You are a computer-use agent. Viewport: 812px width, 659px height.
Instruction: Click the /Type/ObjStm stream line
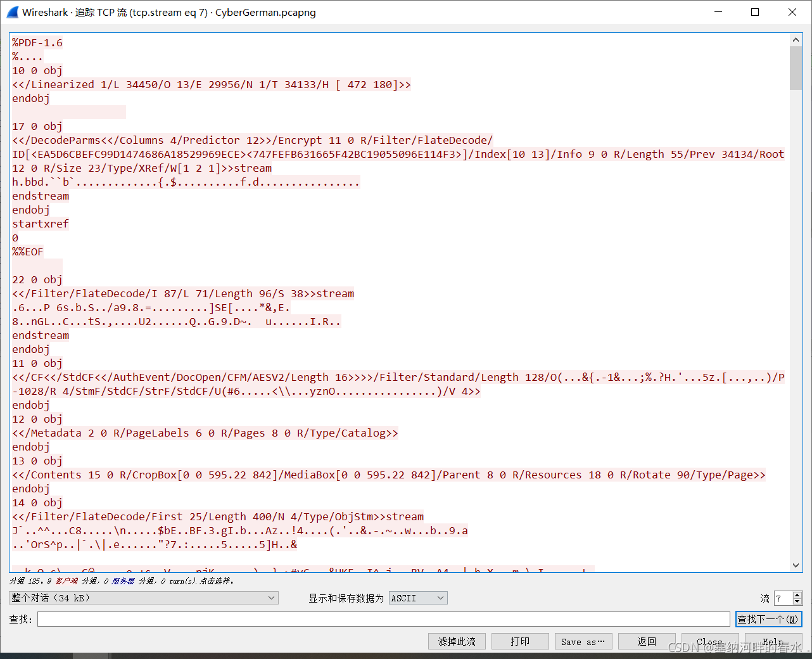coord(218,516)
